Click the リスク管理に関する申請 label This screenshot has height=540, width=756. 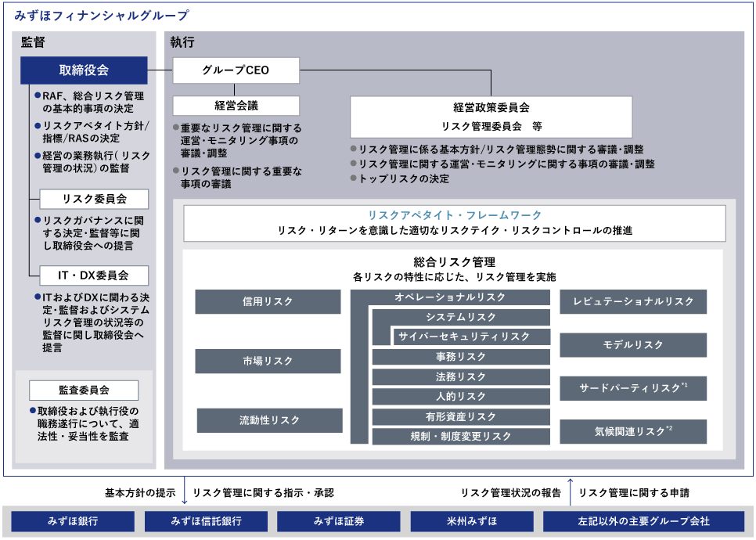click(634, 493)
